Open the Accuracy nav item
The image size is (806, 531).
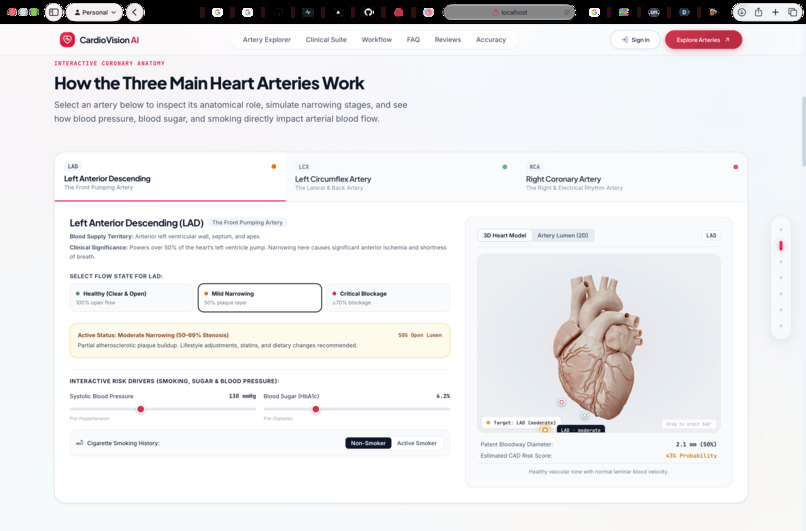click(x=491, y=40)
